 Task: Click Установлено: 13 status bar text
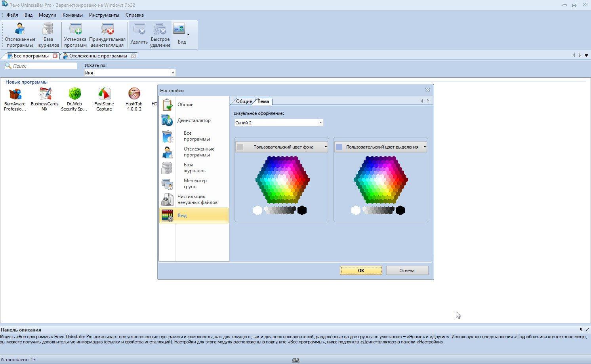point(18,360)
